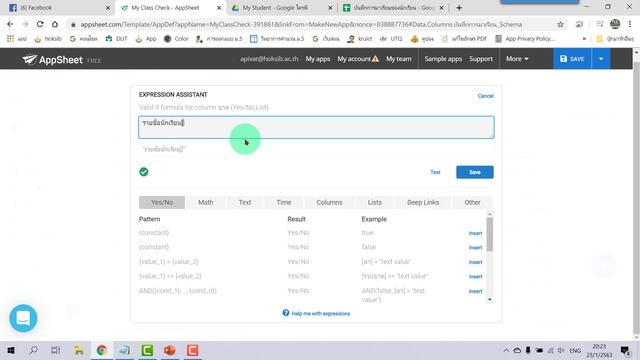
Task: Open Chrome from taskbar
Action: pos(102,350)
